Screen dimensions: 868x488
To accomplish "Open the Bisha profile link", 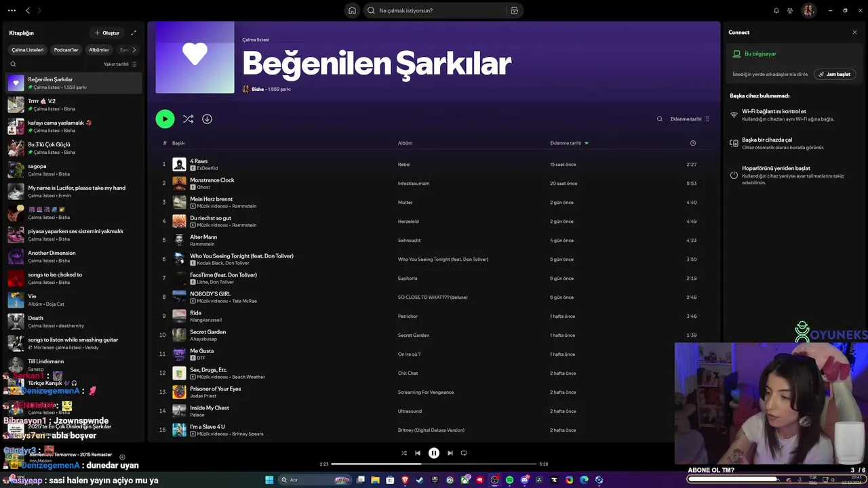I will (258, 89).
